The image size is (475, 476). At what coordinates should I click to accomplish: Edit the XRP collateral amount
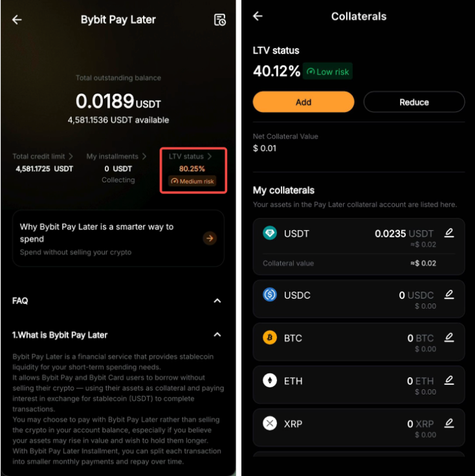(449, 423)
